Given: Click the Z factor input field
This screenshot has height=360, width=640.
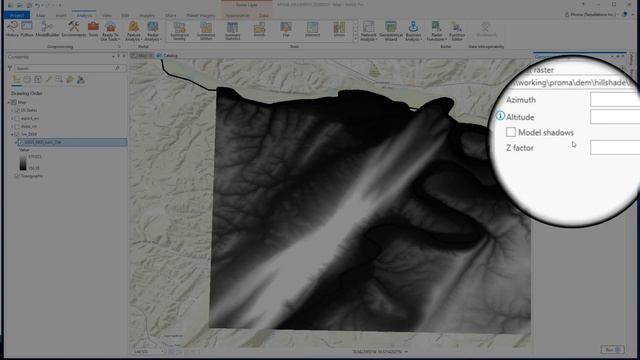Looking at the screenshot, I should coord(615,147).
